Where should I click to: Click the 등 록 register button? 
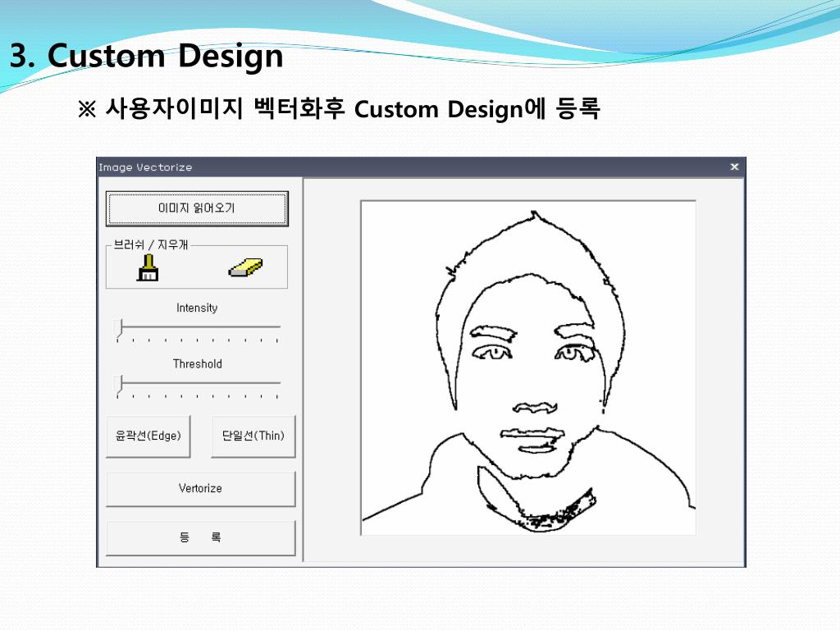[x=201, y=537]
